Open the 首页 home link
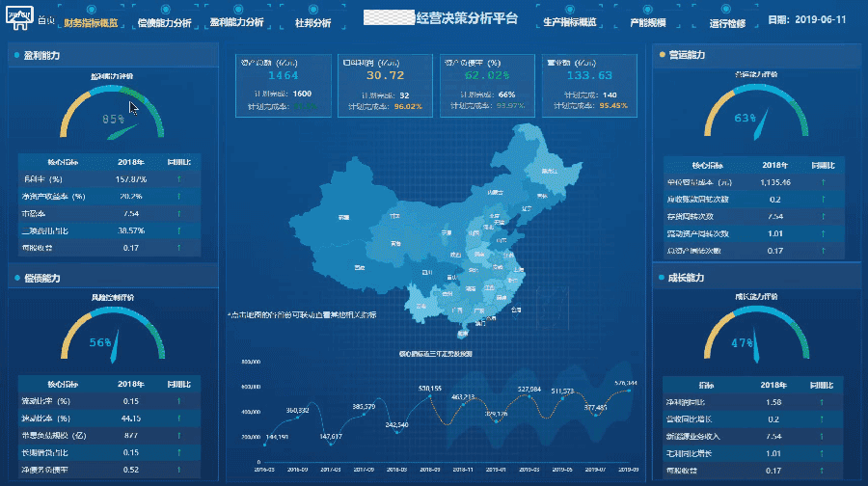The height and width of the screenshot is (486, 868). (46, 20)
